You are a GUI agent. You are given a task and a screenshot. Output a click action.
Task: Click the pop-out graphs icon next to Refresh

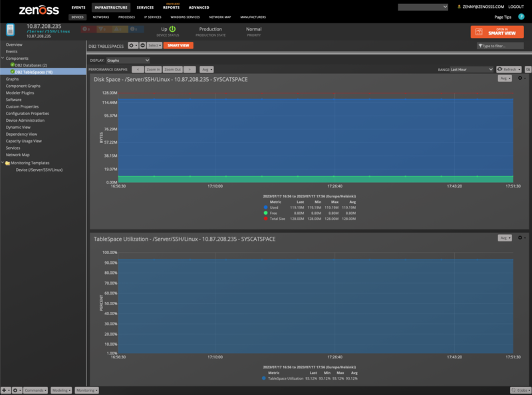527,69
